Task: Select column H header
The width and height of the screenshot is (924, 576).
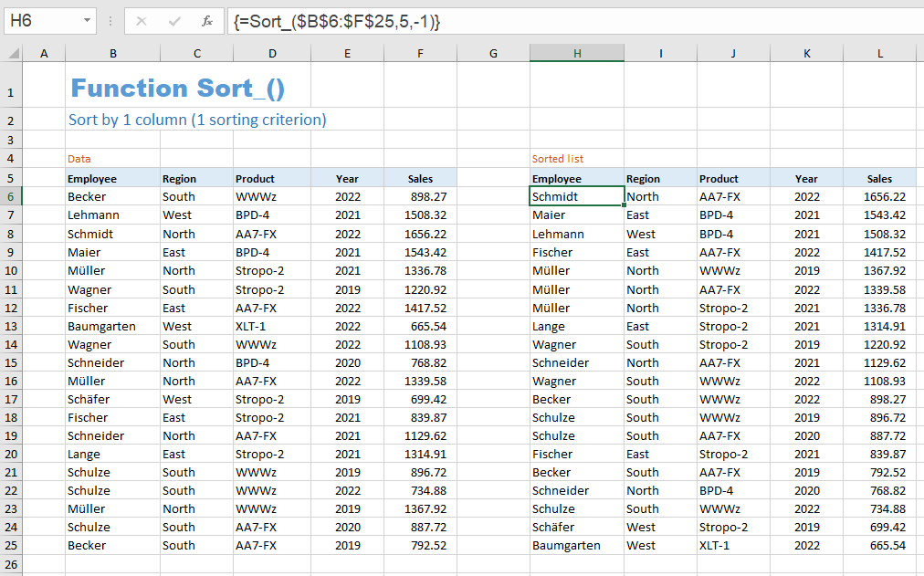Action: 577,54
